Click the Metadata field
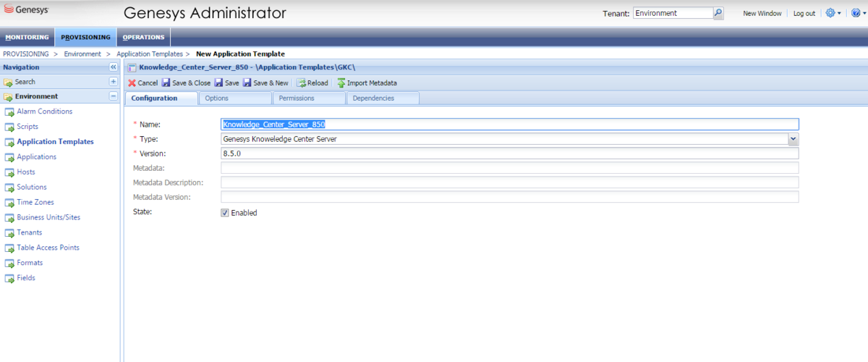This screenshot has width=868, height=362. click(510, 168)
